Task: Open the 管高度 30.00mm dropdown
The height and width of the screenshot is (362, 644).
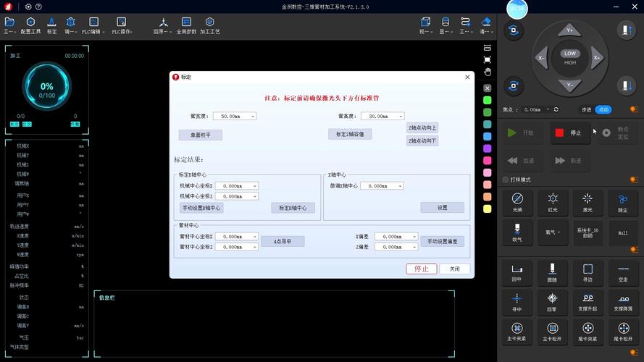Action: coord(401,117)
